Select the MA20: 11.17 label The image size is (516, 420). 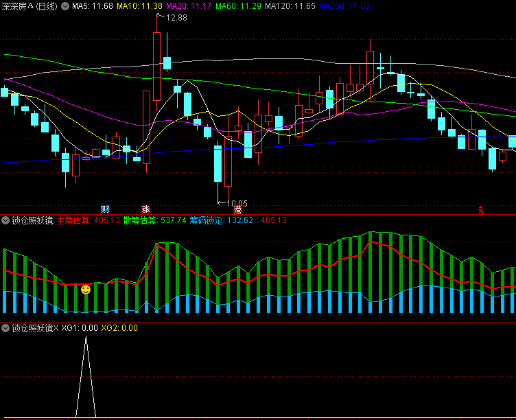click(189, 6)
